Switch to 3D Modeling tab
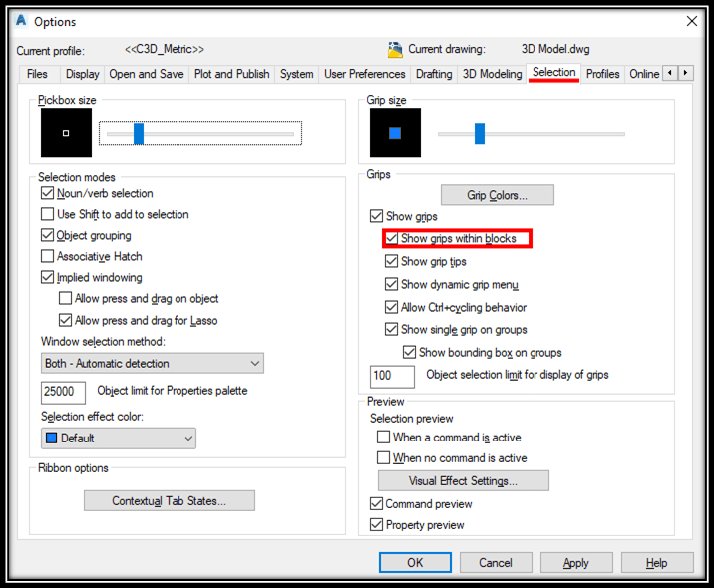Viewport: 714px width, 588px height. (x=493, y=74)
